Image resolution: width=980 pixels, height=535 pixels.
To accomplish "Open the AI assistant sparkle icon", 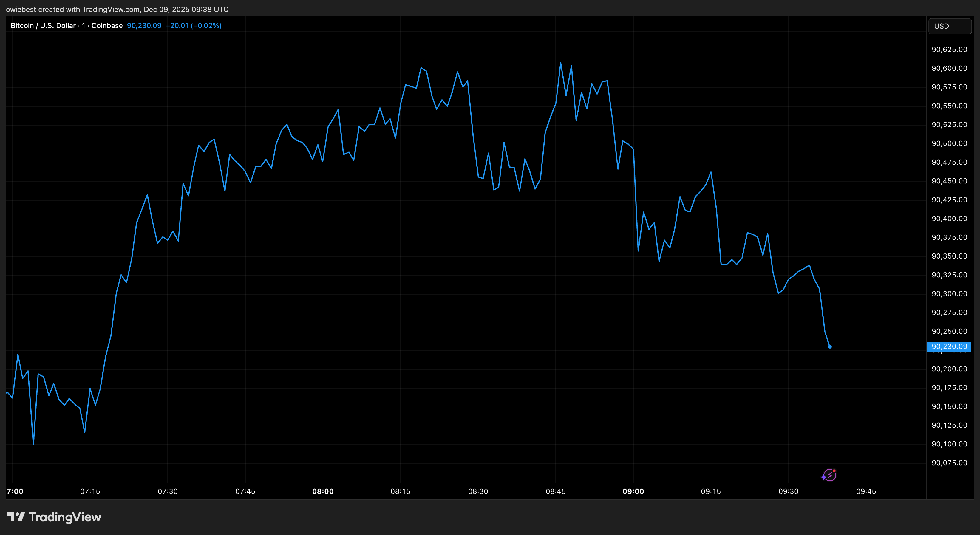I will coord(829,475).
